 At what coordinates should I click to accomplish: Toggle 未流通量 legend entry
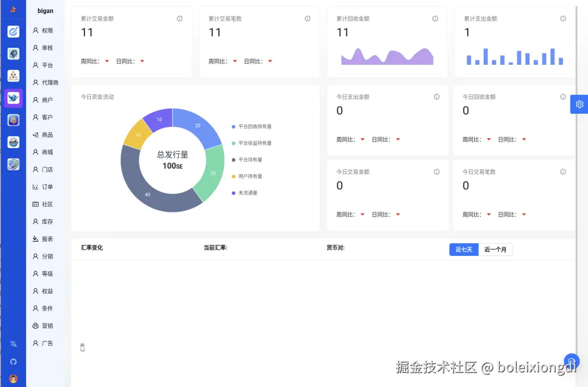coord(244,193)
